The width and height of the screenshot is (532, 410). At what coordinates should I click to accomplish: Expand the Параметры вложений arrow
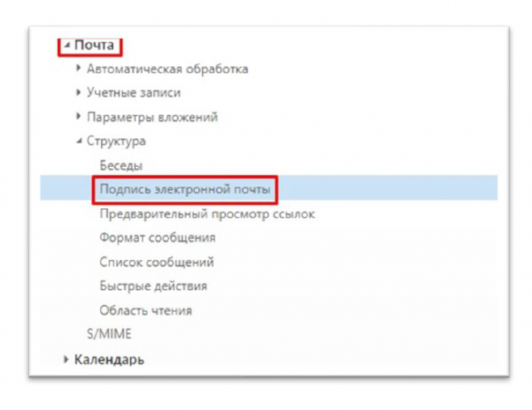pyautogui.click(x=79, y=117)
